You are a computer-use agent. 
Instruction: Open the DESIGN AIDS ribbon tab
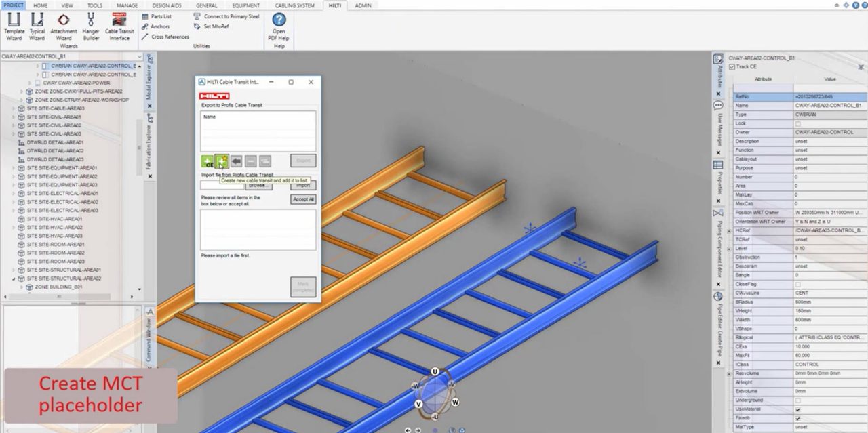[166, 5]
